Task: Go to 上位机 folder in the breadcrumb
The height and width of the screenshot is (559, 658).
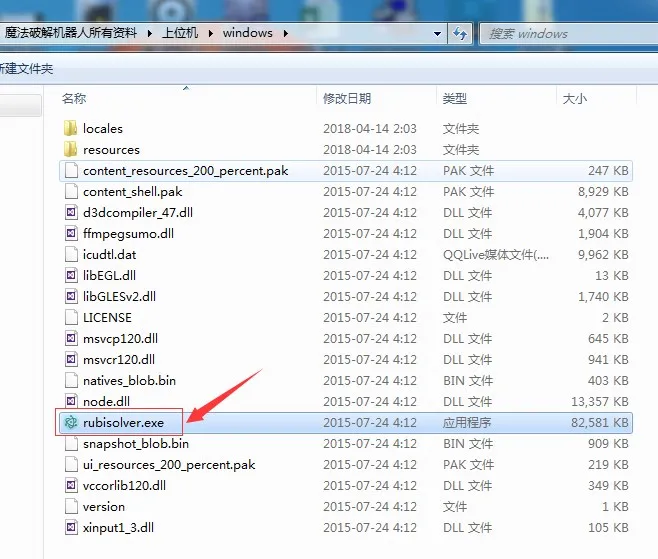Action: 180,33
